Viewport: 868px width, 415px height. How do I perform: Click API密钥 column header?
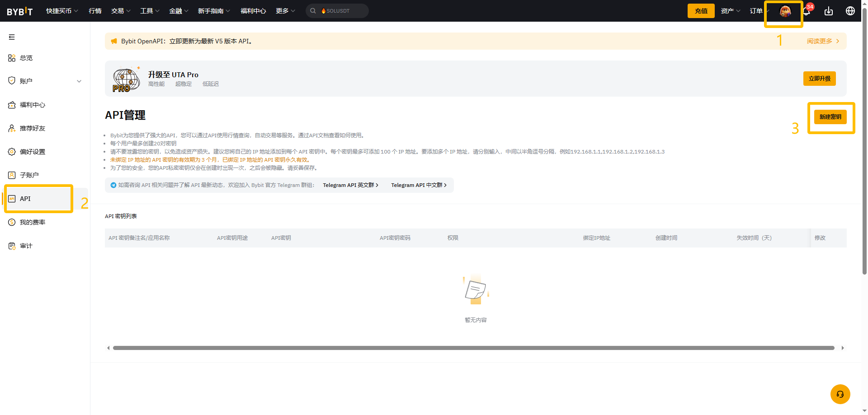(281, 238)
